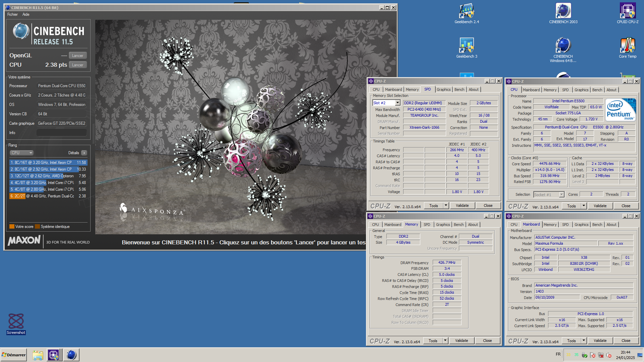644x362 pixels.
Task: Click the Démarrer start button
Action: click(13, 355)
